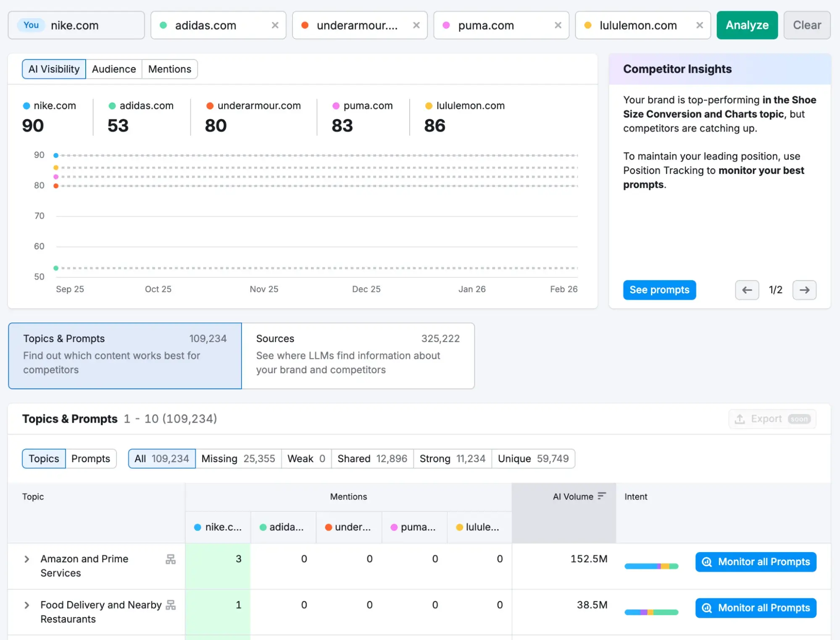The height and width of the screenshot is (640, 840).
Task: Expand the Amazon and Prime Services row
Action: [x=27, y=559]
